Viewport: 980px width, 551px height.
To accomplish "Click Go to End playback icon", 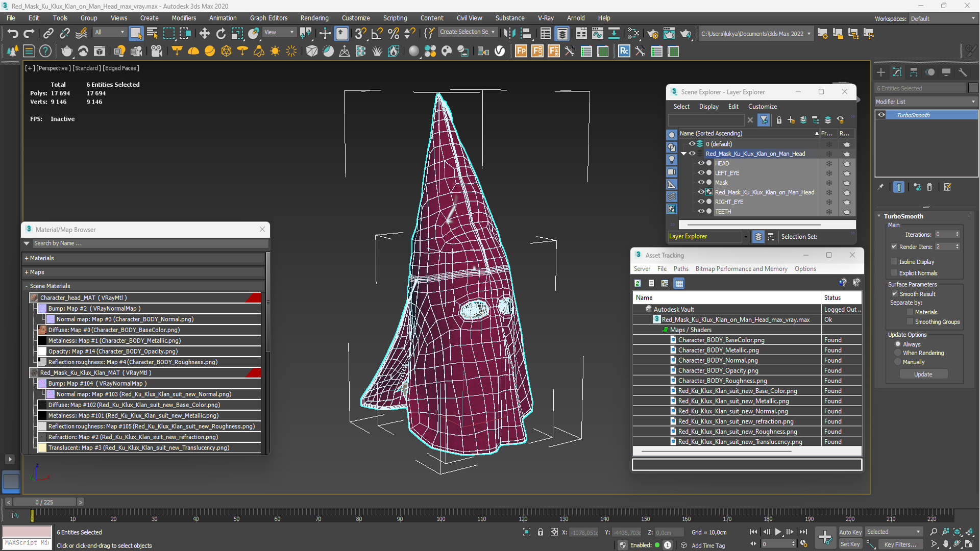I will (803, 532).
